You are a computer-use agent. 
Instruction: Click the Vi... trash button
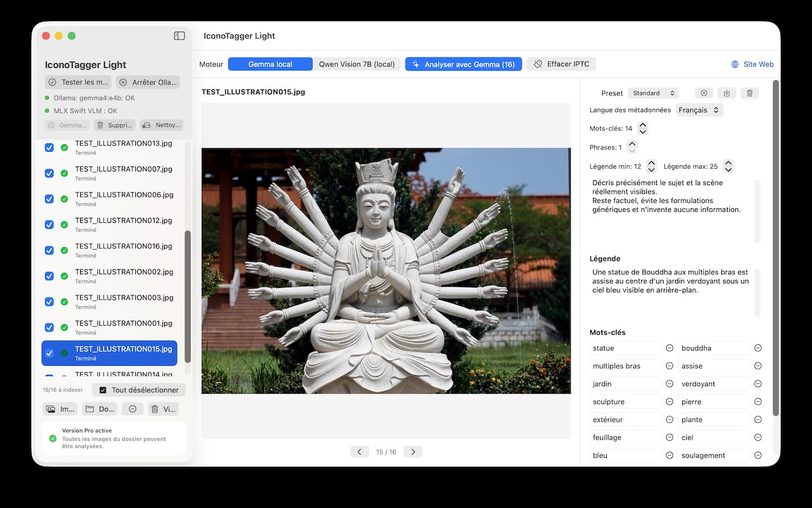point(164,409)
